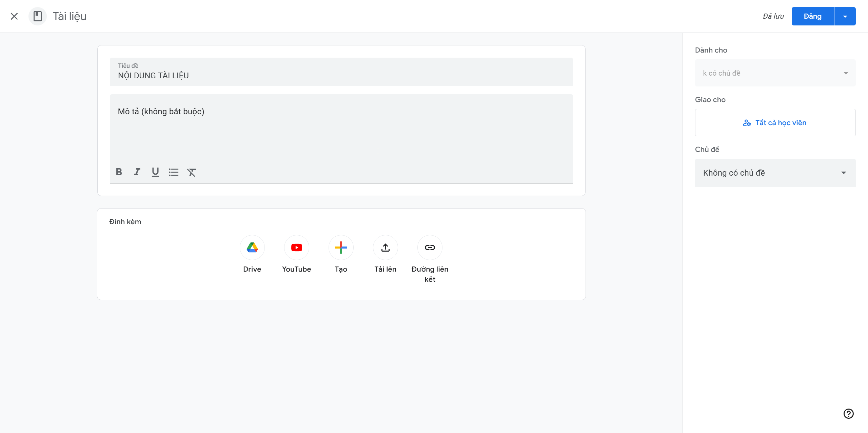Viewport: 868px width, 433px height.
Task: Open the help question mark icon
Action: point(848,414)
